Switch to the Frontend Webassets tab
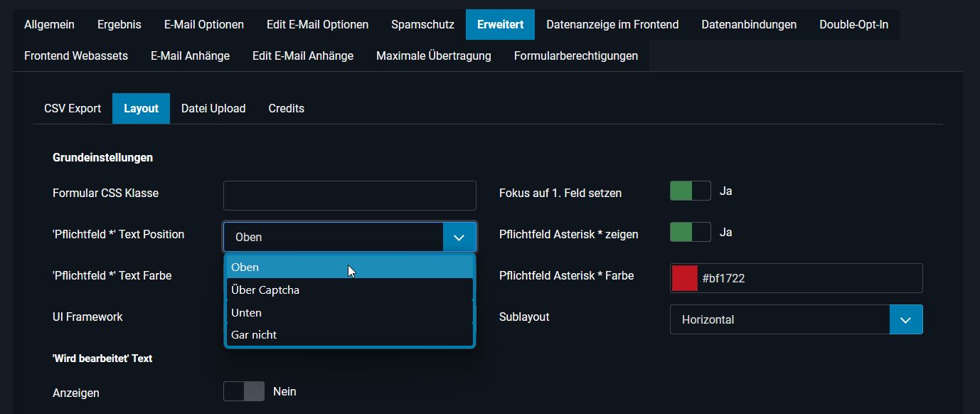The height and width of the screenshot is (414, 980). pyautogui.click(x=76, y=55)
